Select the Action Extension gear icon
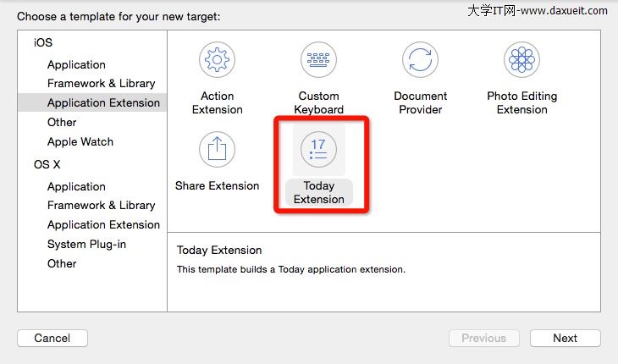This screenshot has height=364, width=618. click(217, 60)
